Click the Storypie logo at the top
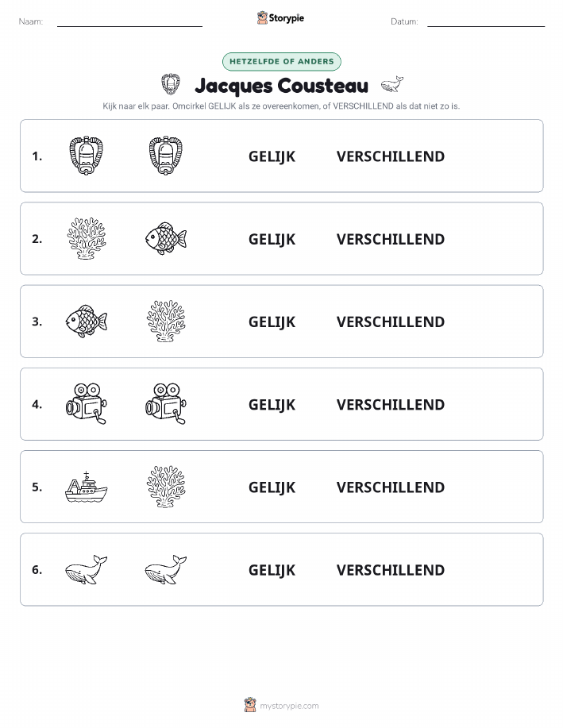Viewport: 563px width, 728px height. tap(280, 18)
